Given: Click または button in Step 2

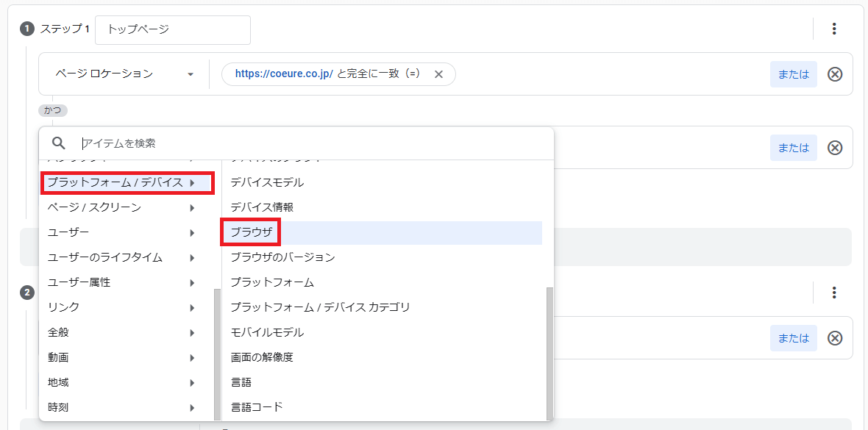Looking at the screenshot, I should pos(793,338).
